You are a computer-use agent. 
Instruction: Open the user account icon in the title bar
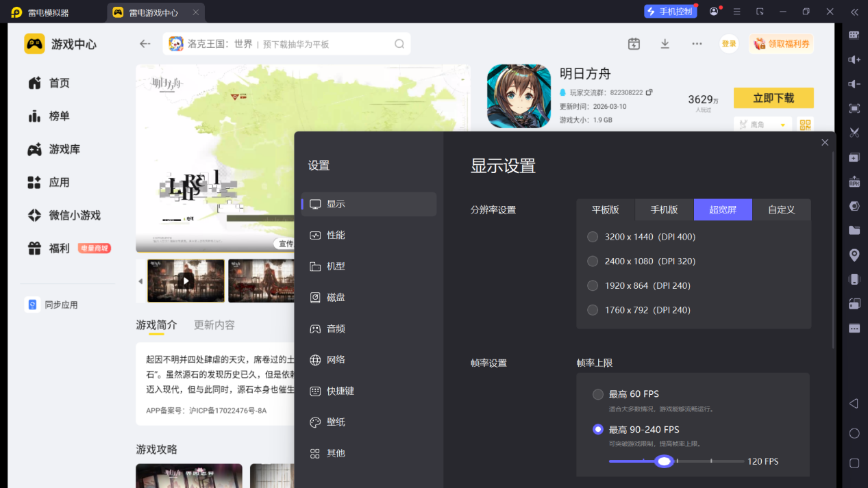click(x=715, y=12)
